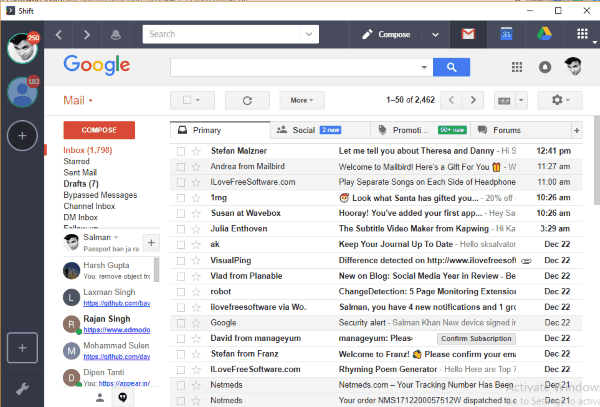Image resolution: width=600 pixels, height=407 pixels.
Task: Open the More actions dropdown
Action: [302, 100]
